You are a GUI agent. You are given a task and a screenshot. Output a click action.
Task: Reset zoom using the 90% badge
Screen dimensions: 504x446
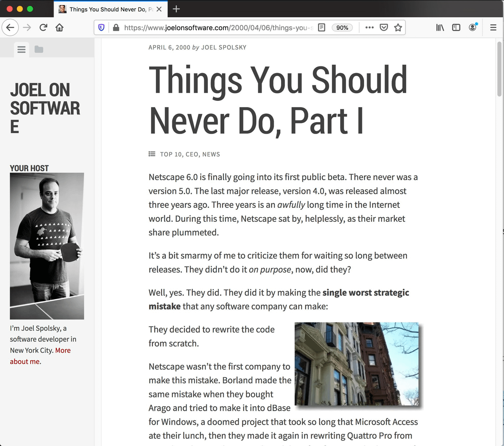pos(342,28)
